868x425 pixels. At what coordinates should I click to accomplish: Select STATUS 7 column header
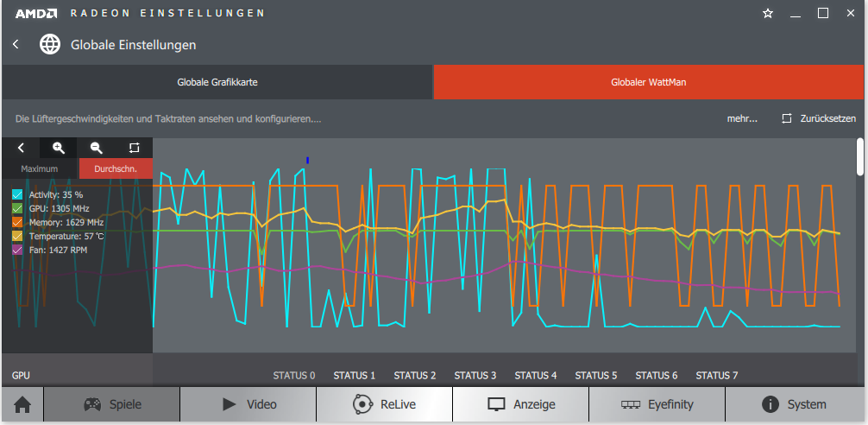click(x=716, y=375)
